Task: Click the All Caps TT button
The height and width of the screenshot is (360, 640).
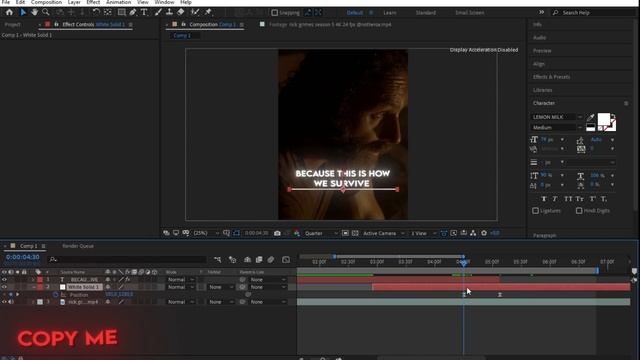Action: click(568, 199)
